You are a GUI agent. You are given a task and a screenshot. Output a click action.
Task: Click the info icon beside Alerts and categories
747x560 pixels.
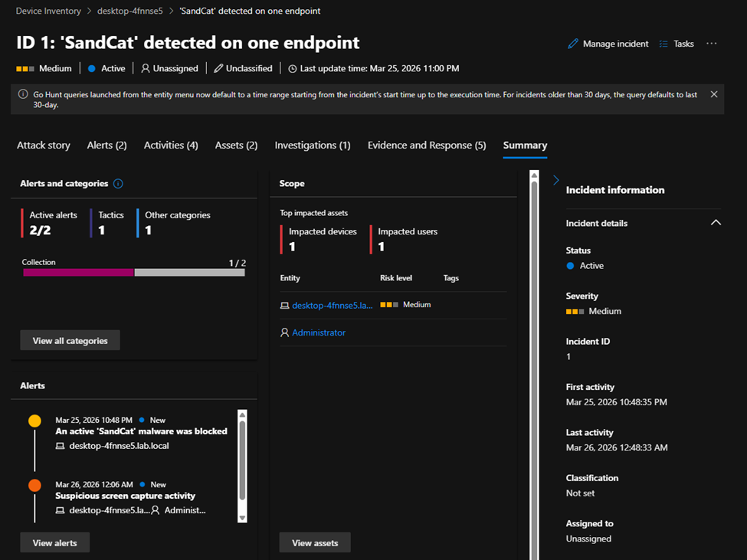(118, 184)
